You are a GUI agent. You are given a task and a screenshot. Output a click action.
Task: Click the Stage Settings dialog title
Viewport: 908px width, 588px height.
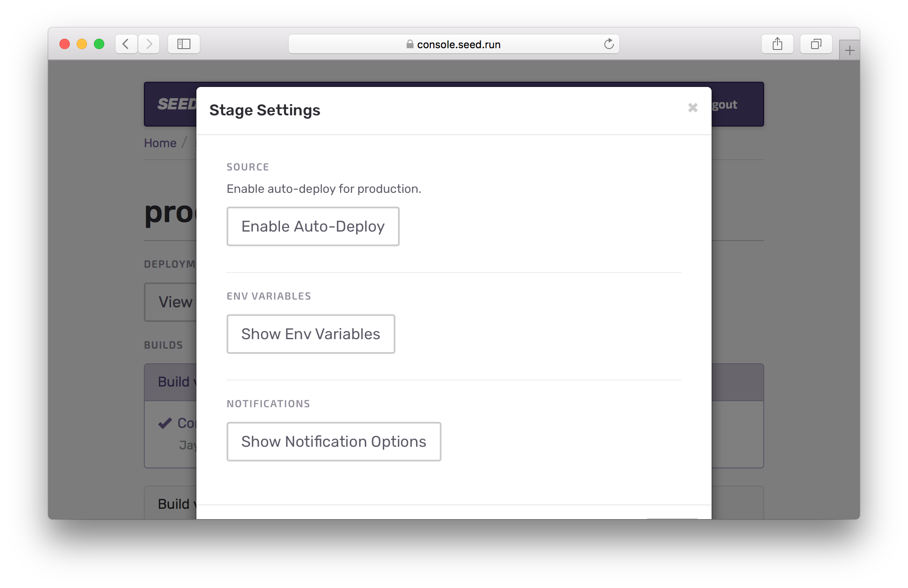(264, 110)
